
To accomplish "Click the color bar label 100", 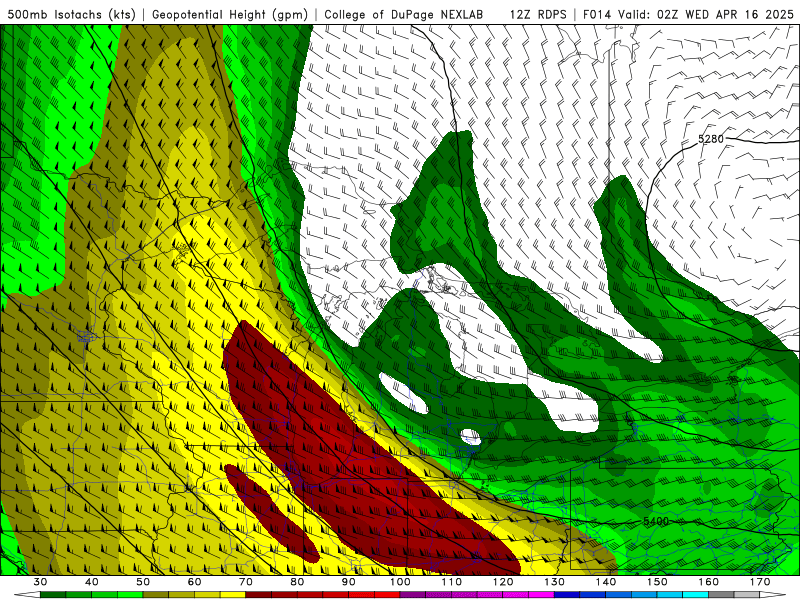I will (x=400, y=582).
